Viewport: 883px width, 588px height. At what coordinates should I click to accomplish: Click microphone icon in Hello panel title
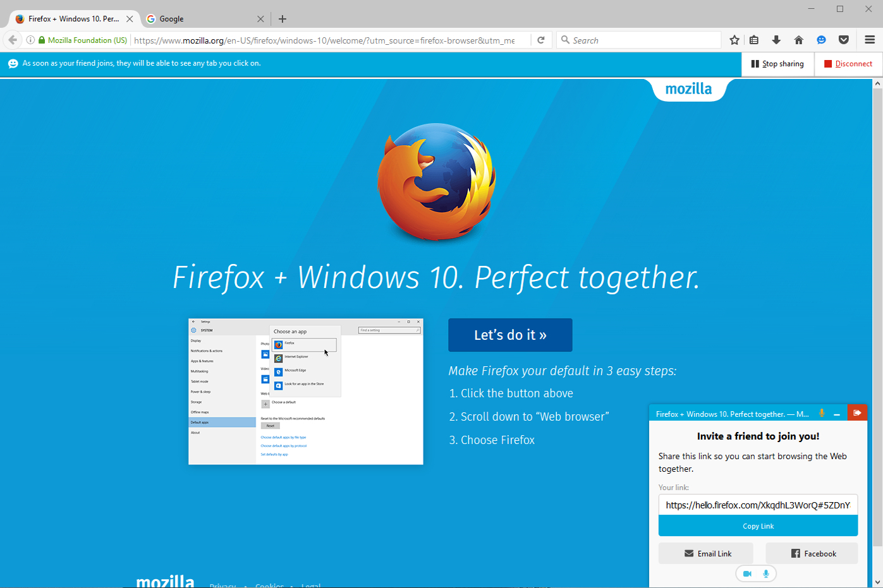pyautogui.click(x=822, y=413)
